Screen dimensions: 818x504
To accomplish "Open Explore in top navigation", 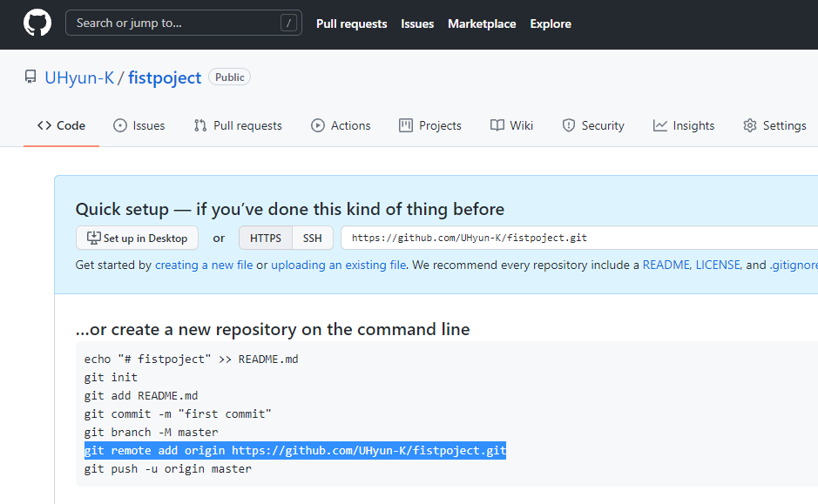I will coord(551,24).
